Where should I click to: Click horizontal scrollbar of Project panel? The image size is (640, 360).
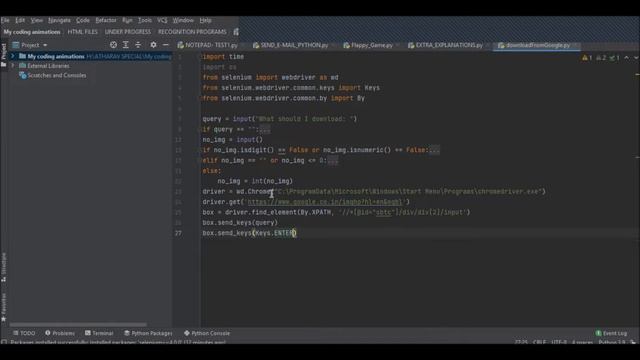click(x=78, y=325)
